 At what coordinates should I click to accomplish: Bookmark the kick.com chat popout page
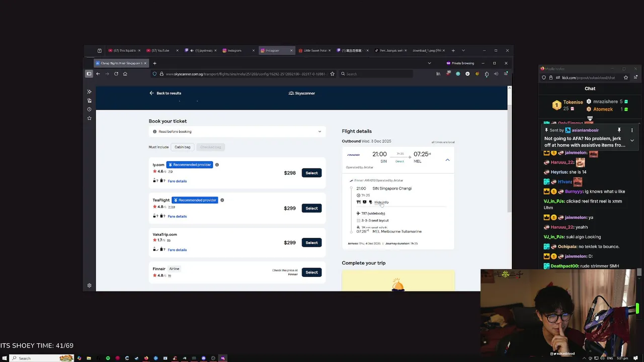pyautogui.click(x=626, y=77)
